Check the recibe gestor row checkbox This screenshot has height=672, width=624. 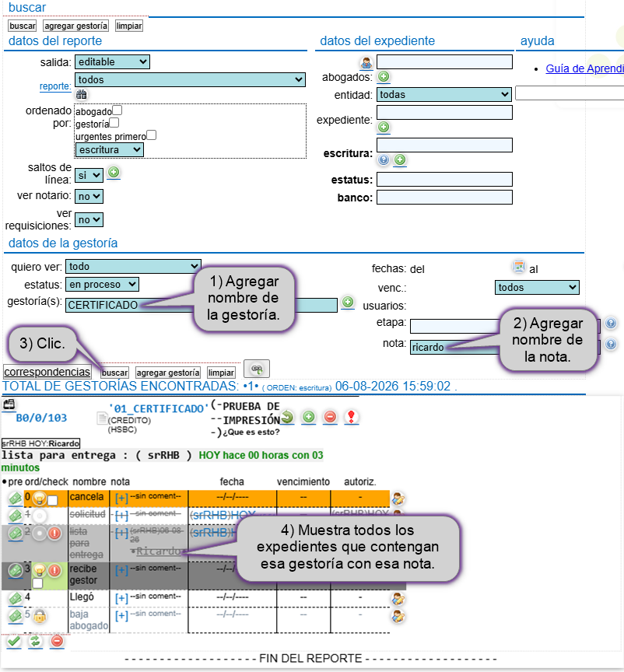[38, 583]
